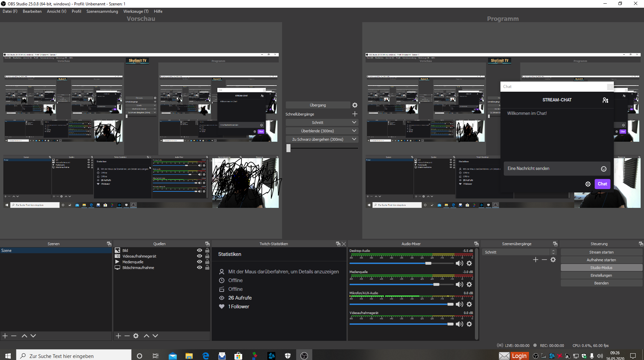Add a new source in Quellen panel
644x360 pixels.
[x=118, y=336]
